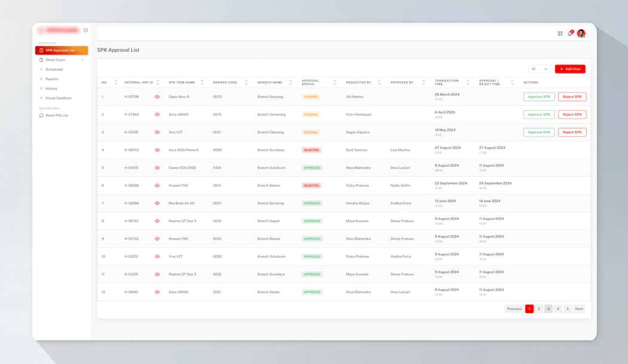Open the notifications bell
Screen dimensions: 628x364
[x=571, y=33]
